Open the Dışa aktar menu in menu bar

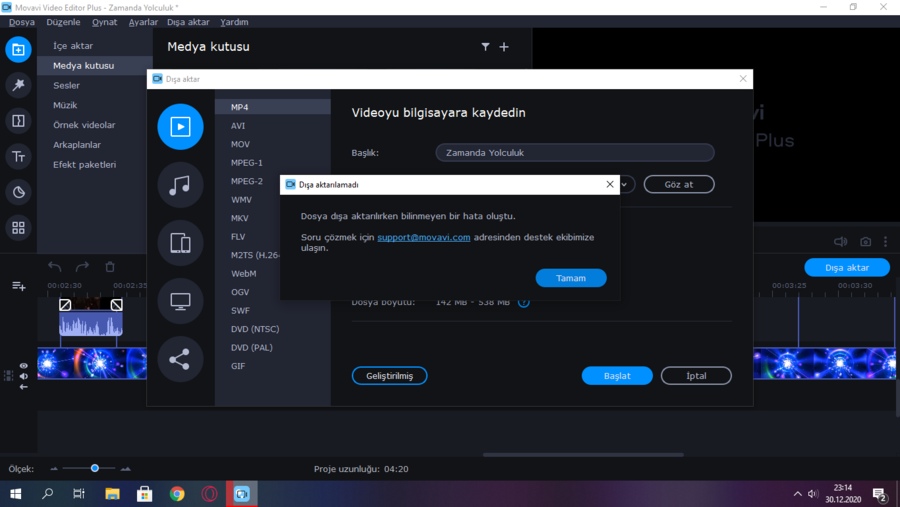pyautogui.click(x=188, y=22)
